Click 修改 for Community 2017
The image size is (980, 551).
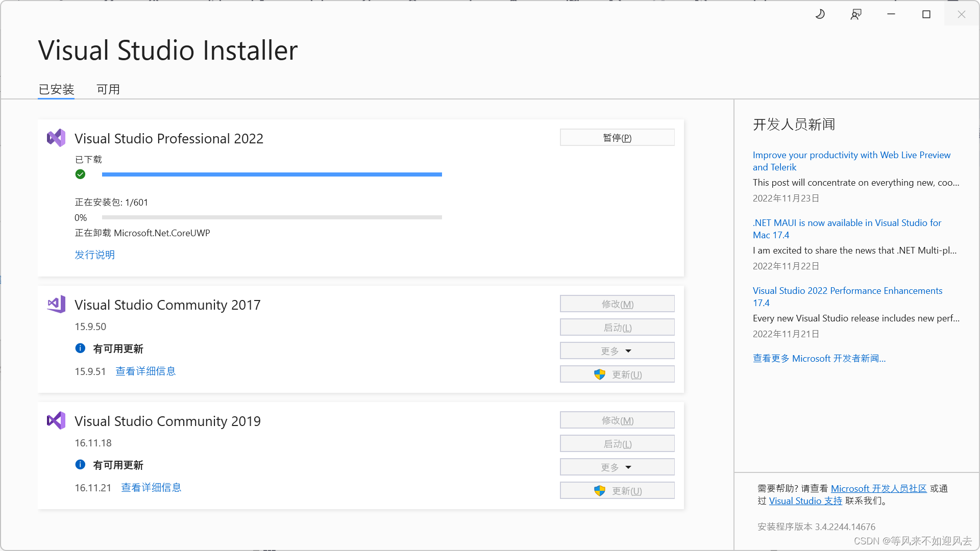pyautogui.click(x=617, y=304)
